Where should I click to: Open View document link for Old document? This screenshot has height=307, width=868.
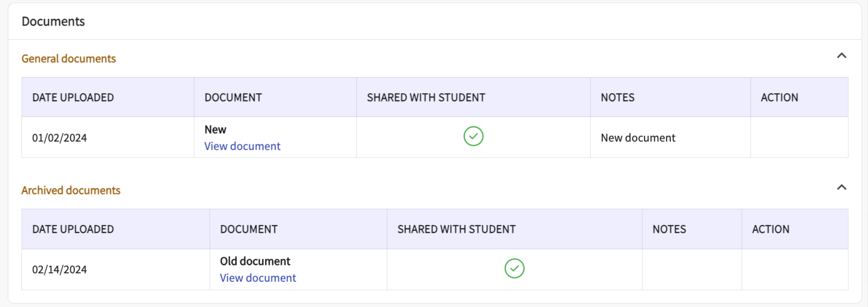click(x=258, y=278)
